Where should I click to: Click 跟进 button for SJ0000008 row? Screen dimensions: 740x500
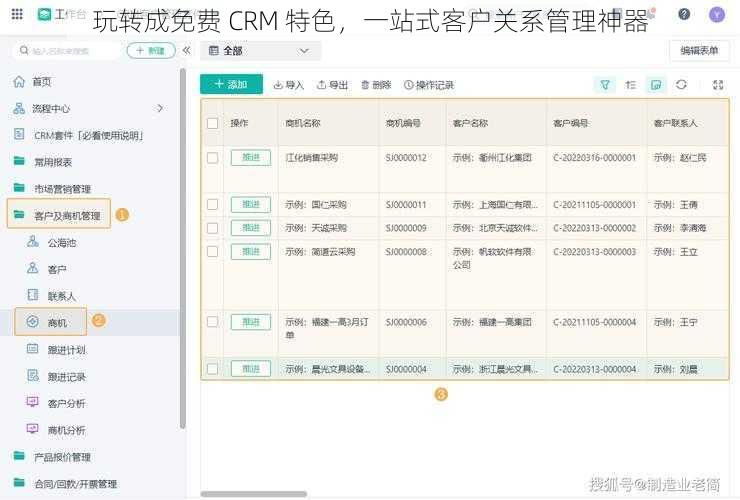pos(251,251)
